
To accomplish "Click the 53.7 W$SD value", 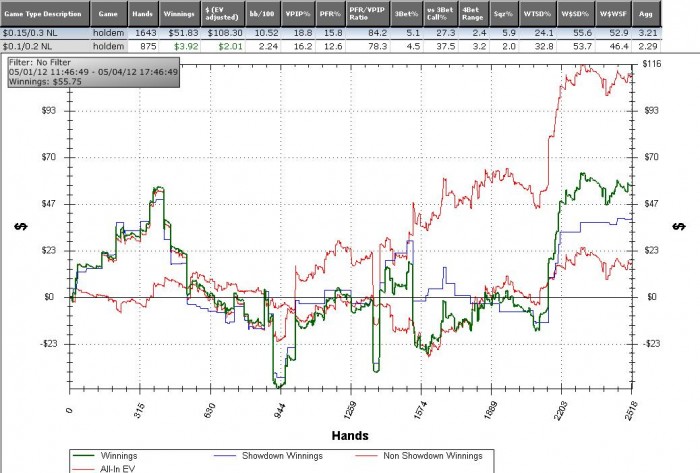I will click(583, 46).
